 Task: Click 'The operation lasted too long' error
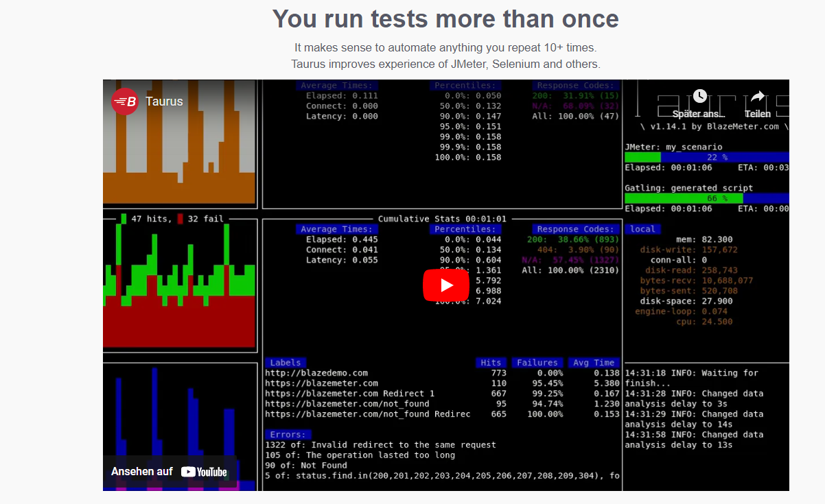point(360,455)
